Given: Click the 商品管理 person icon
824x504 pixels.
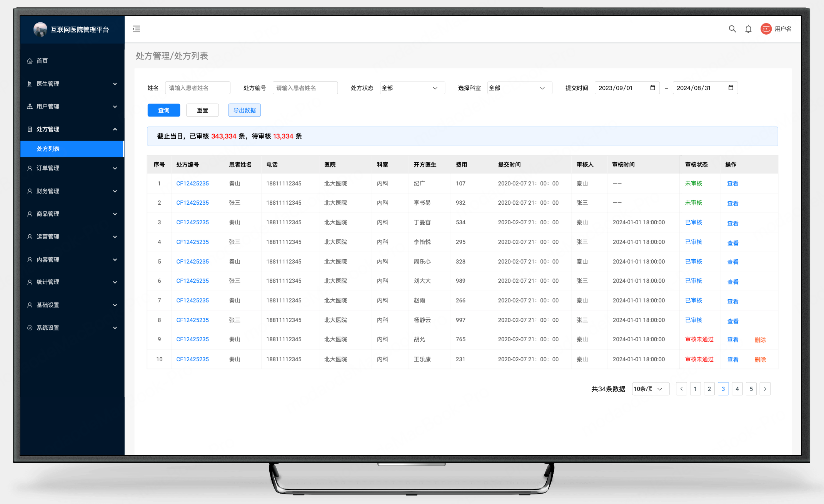Looking at the screenshot, I should (x=30, y=214).
